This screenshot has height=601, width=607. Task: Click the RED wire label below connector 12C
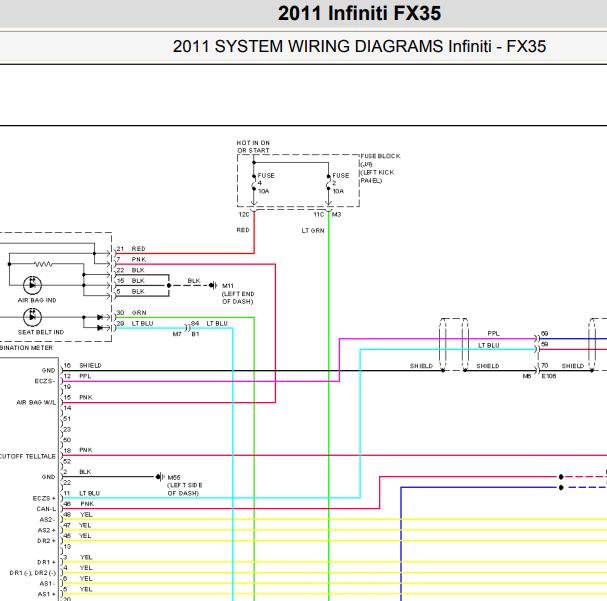(243, 230)
